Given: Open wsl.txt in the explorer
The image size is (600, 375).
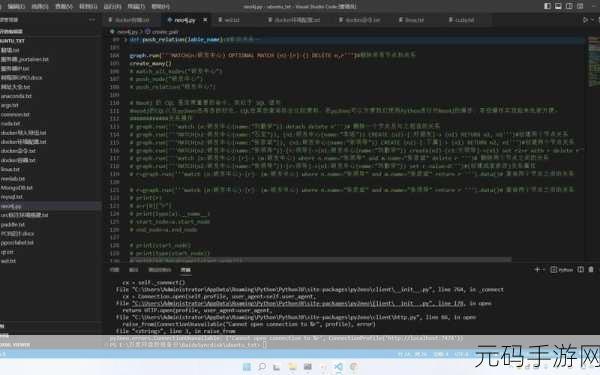Looking at the screenshot, I should (8, 261).
